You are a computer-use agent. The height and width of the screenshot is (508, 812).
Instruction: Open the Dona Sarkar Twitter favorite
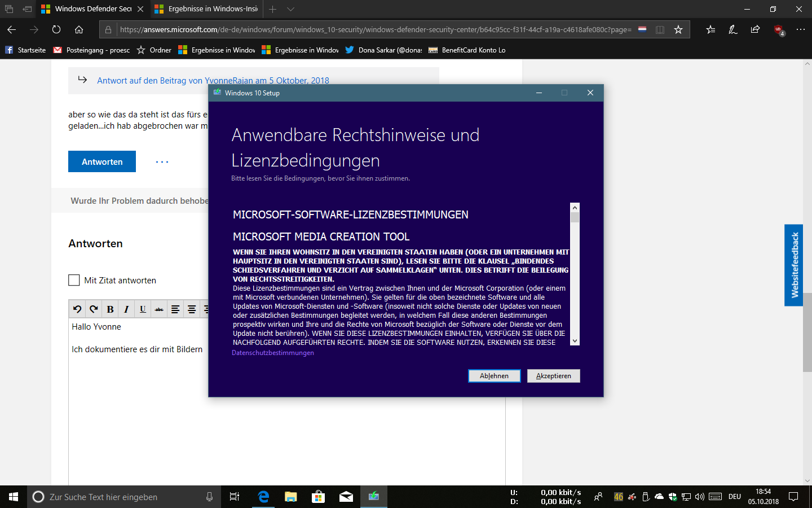(x=383, y=50)
